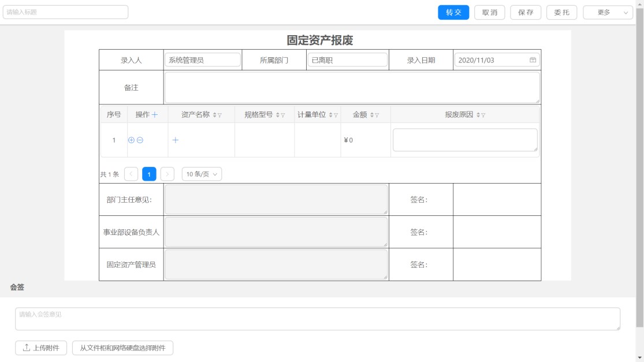
Task: Go to next page of table
Action: click(x=167, y=174)
